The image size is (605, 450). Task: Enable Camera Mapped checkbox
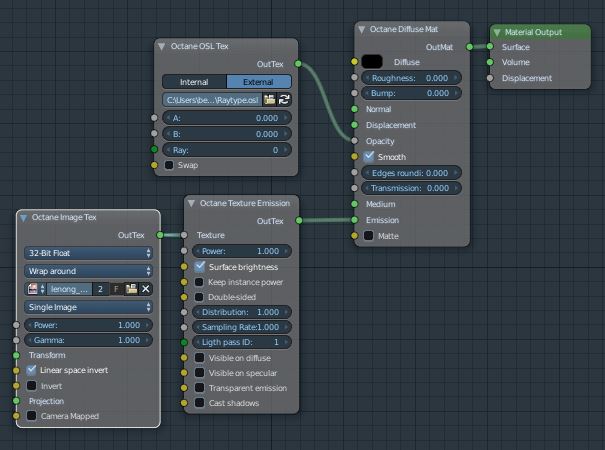coord(32,416)
